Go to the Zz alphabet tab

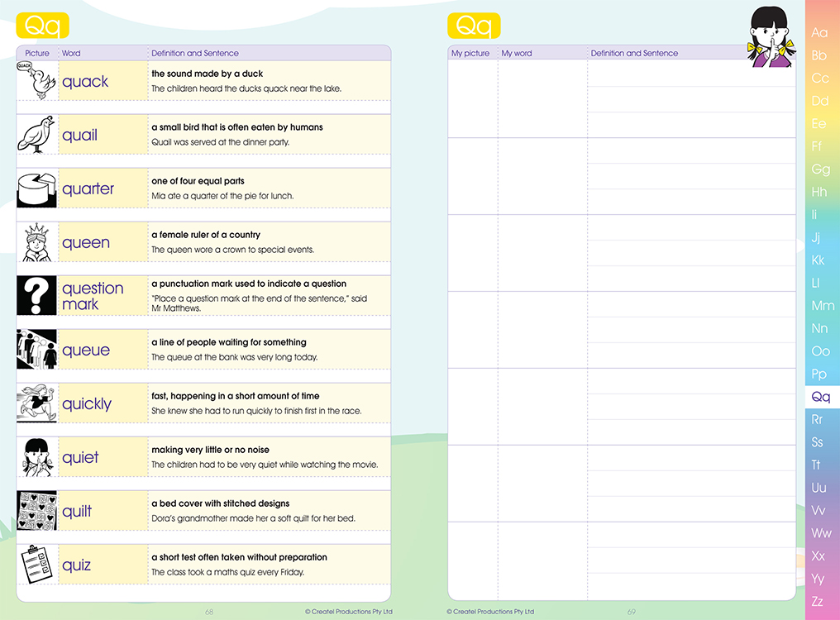818,601
